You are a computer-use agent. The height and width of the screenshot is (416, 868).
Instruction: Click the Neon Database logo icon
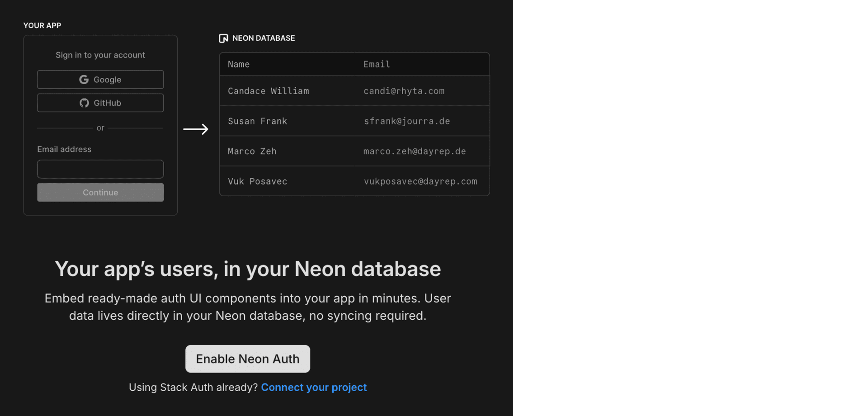(223, 38)
